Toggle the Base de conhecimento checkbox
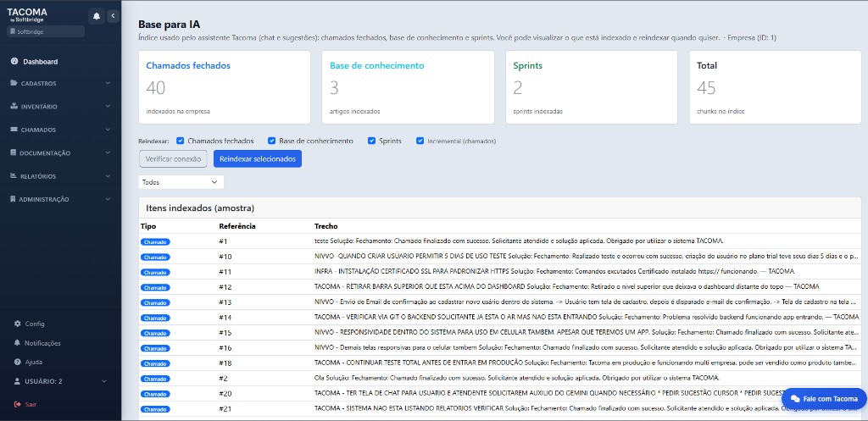This screenshot has width=868, height=421. pyautogui.click(x=271, y=141)
